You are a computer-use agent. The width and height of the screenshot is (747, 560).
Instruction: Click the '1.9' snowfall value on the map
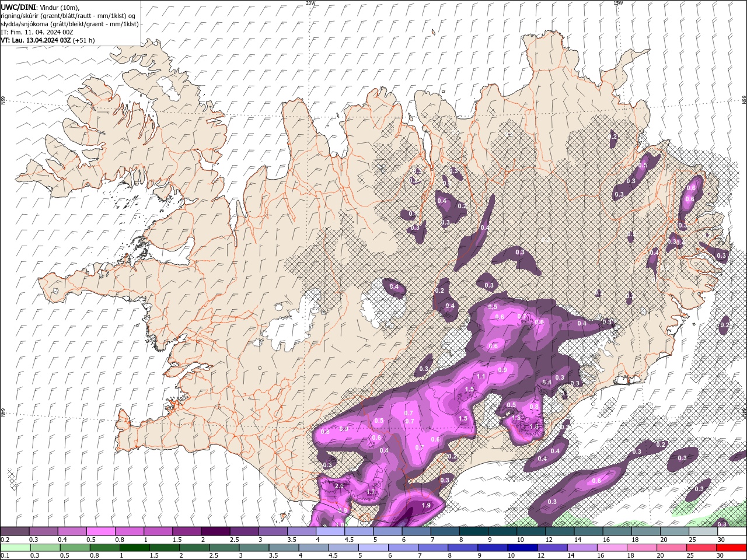(426, 505)
